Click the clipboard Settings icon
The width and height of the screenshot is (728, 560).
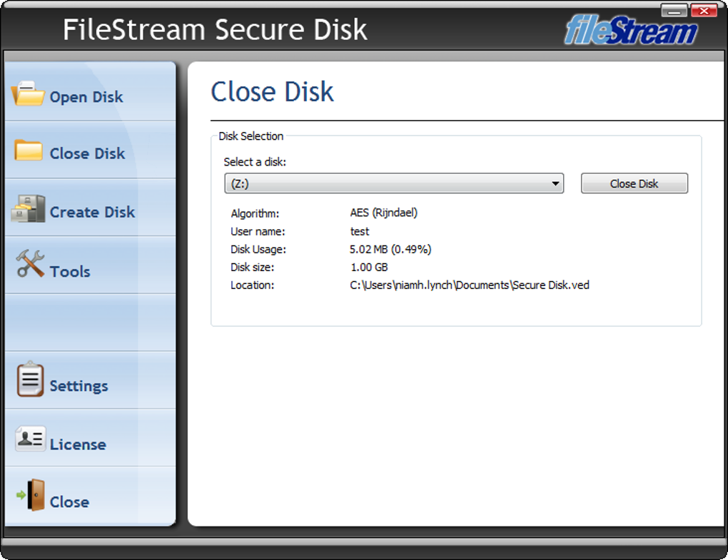click(x=30, y=380)
